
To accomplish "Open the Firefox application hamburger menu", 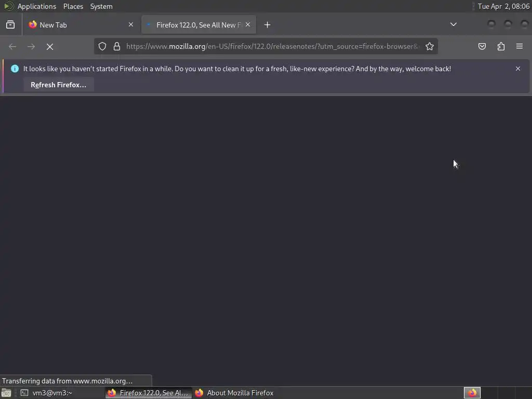I will [520, 46].
